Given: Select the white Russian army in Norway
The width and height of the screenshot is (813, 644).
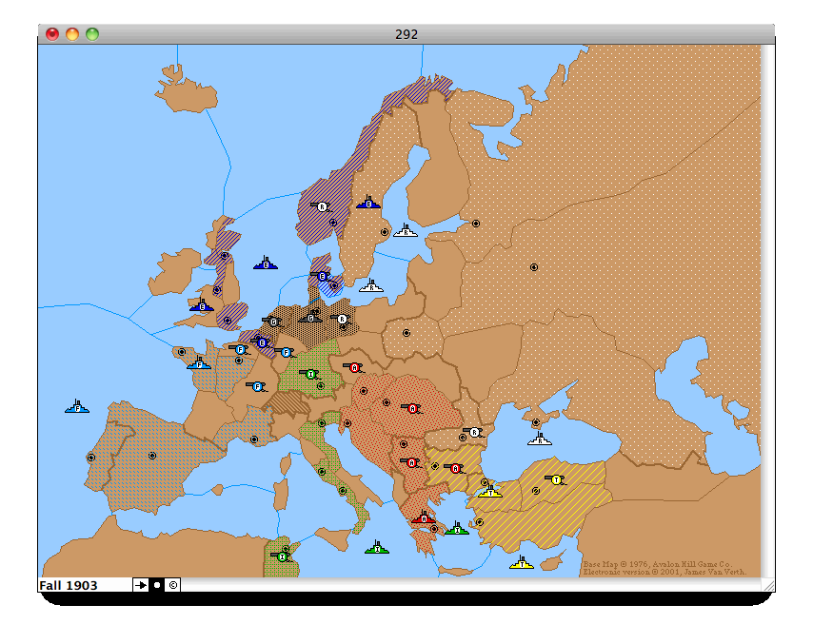Looking at the screenshot, I should (322, 206).
